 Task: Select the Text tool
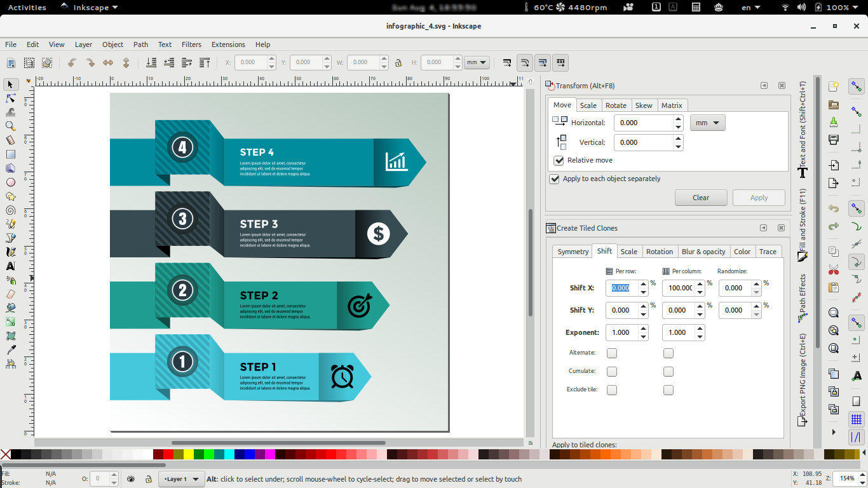click(x=10, y=266)
